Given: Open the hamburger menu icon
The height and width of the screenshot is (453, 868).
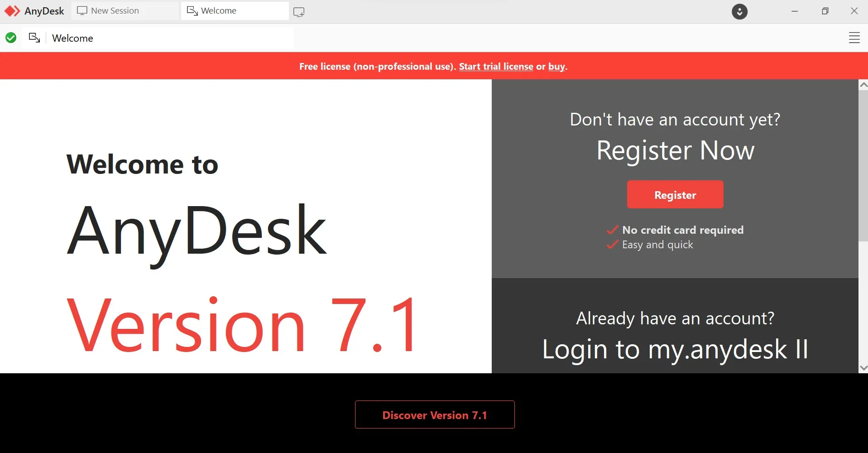Looking at the screenshot, I should tap(854, 38).
